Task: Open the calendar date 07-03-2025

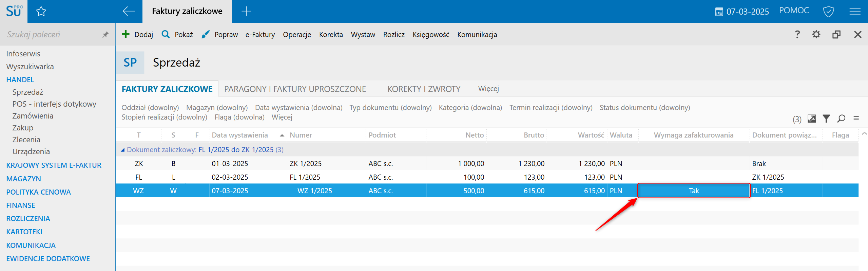Action: pyautogui.click(x=742, y=12)
